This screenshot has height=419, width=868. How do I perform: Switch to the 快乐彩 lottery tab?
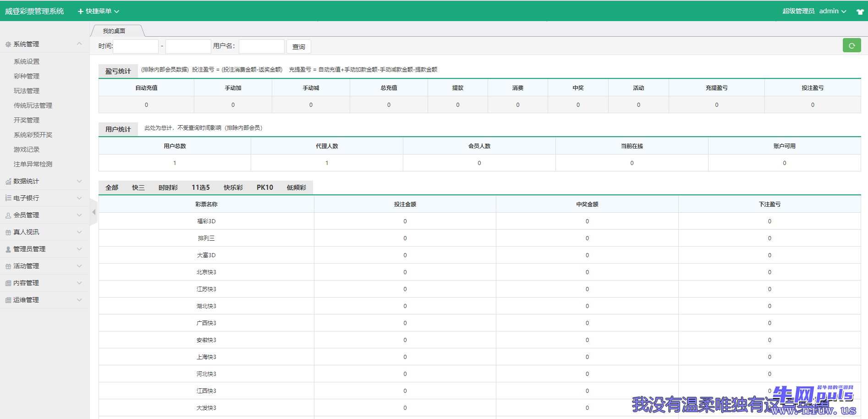[x=233, y=187]
